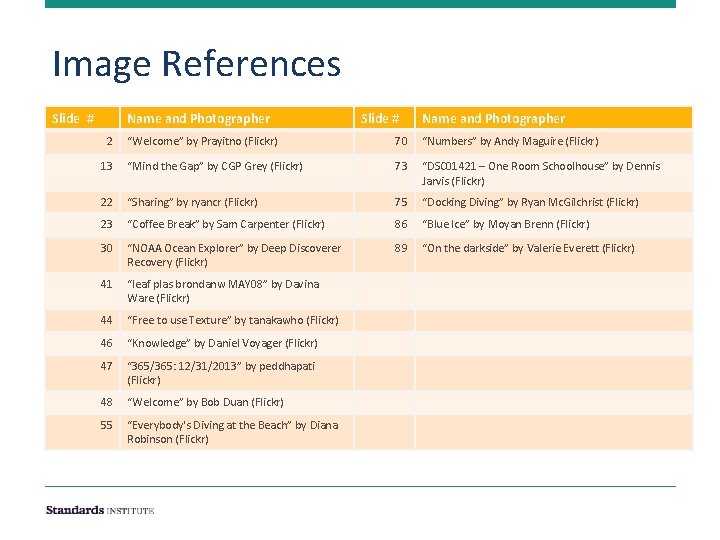Select slide number 13 cell
This screenshot has width=720, height=540.
[83, 173]
